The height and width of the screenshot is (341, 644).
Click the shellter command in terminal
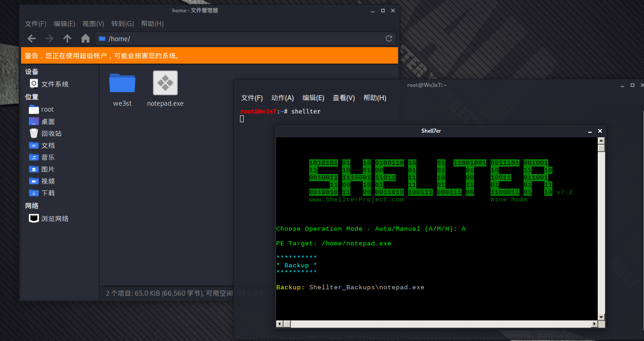click(306, 111)
